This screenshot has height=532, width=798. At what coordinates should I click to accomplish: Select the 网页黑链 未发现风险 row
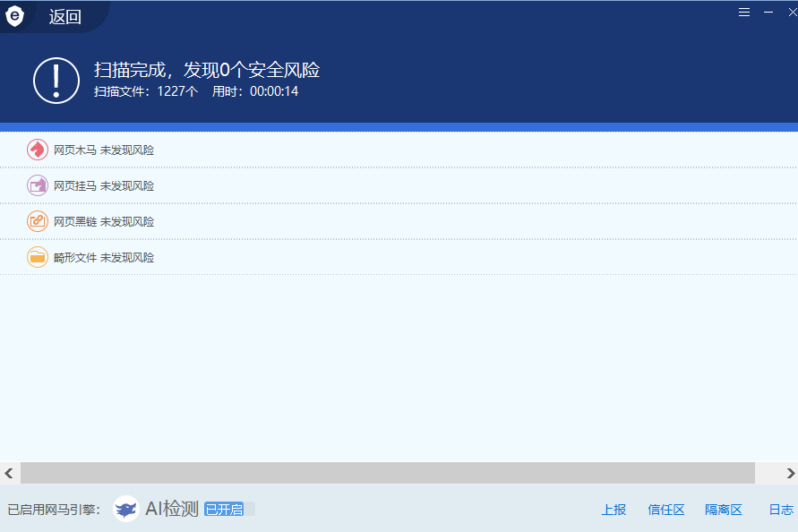coord(399,221)
